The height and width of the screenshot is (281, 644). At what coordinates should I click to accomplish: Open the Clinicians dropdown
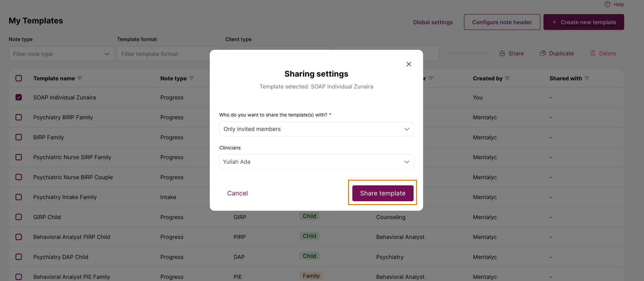coord(316,162)
